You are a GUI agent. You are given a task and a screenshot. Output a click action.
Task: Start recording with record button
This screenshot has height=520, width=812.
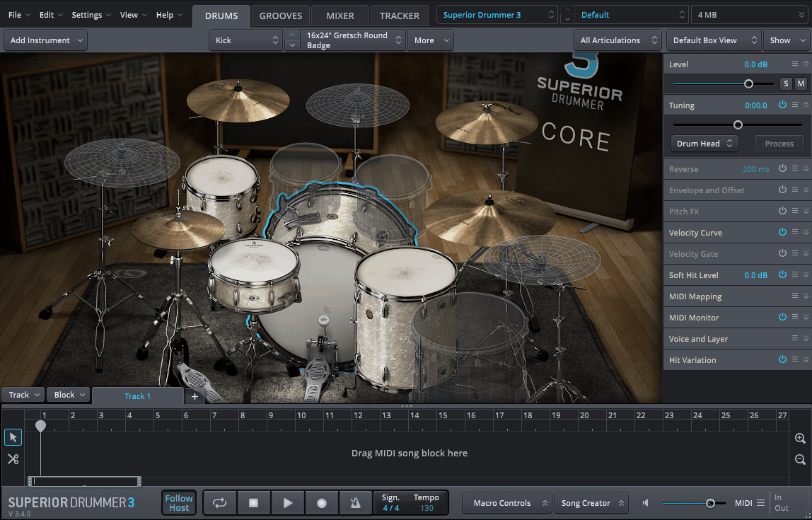pos(322,503)
